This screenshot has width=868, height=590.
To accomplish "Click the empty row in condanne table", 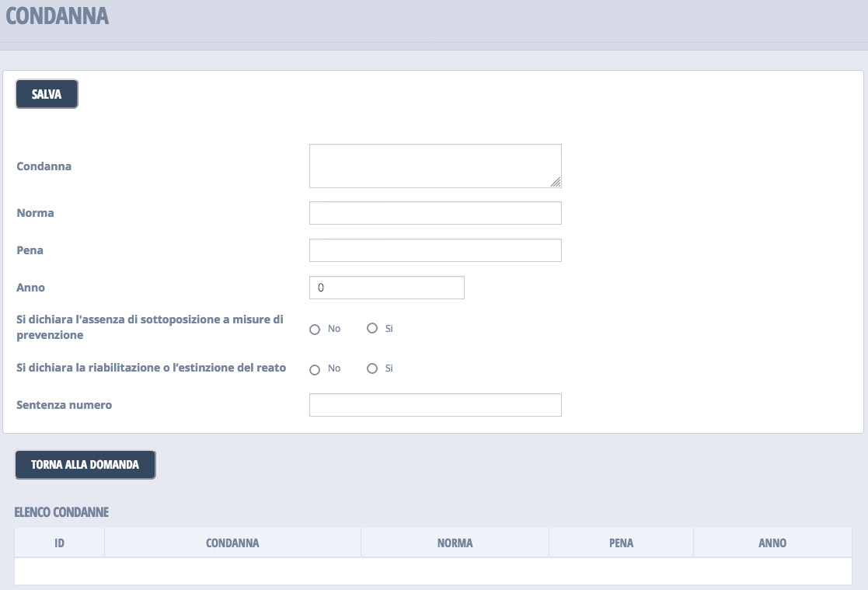I will (x=433, y=571).
